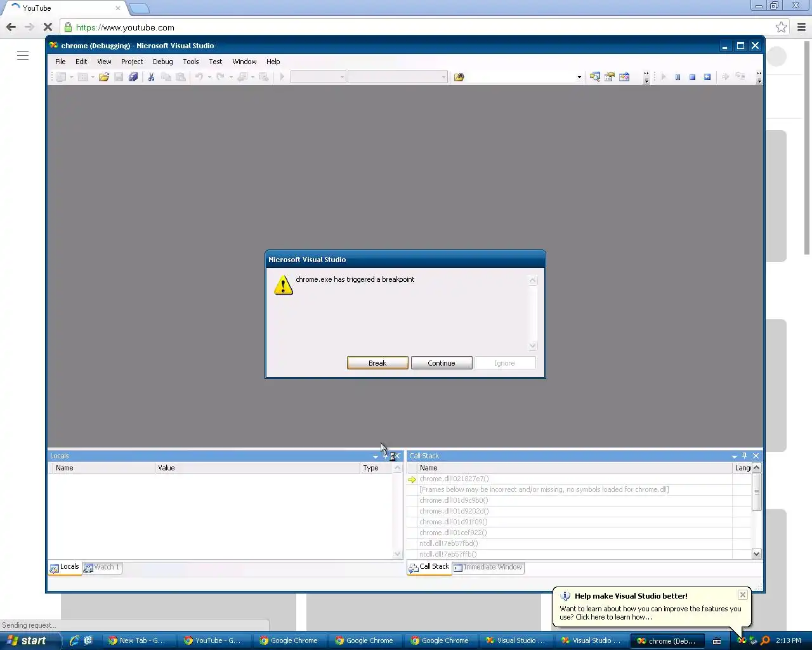The width and height of the screenshot is (812, 650).
Task: Click the Call Stack vertical scrollbar thumb
Action: [x=756, y=491]
